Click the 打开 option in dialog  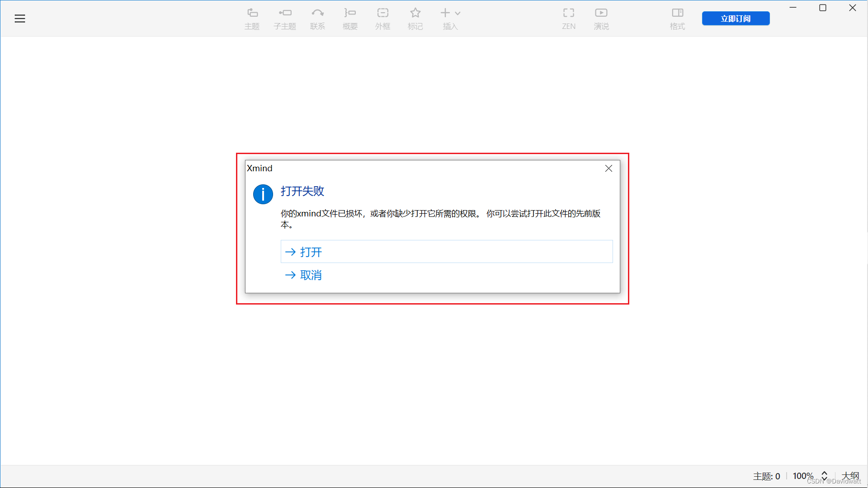(447, 252)
